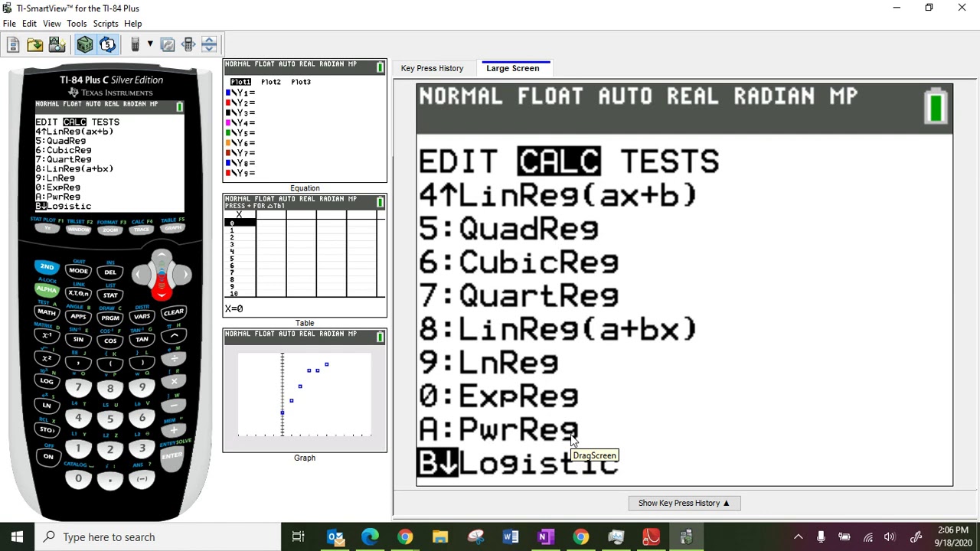Click the 0:ExpReg line on large screen

click(x=498, y=396)
